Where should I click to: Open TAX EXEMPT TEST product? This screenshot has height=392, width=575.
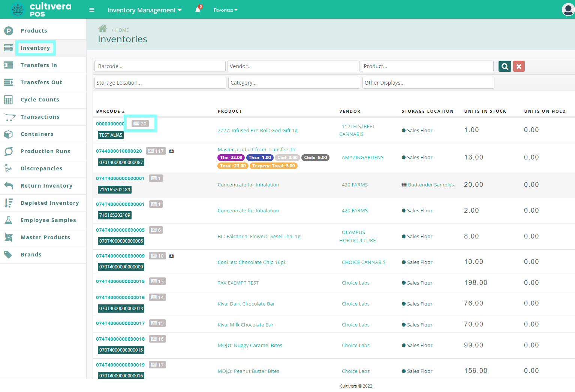(238, 283)
